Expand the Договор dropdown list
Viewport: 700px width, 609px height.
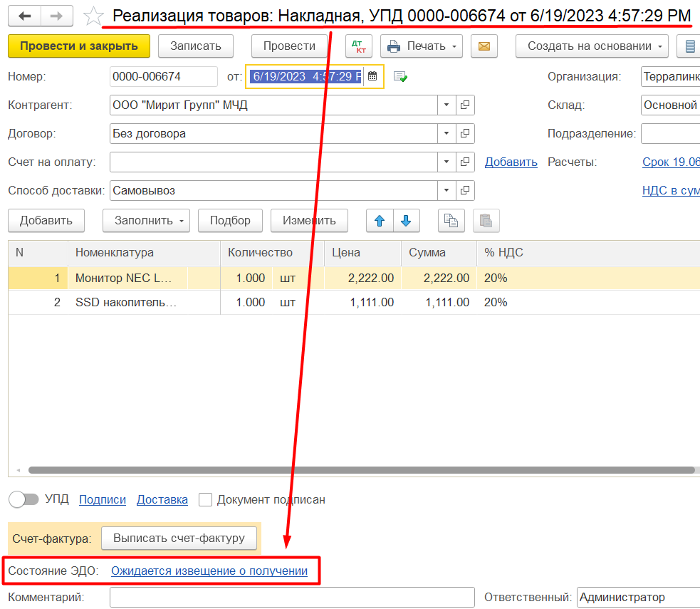pos(446,133)
